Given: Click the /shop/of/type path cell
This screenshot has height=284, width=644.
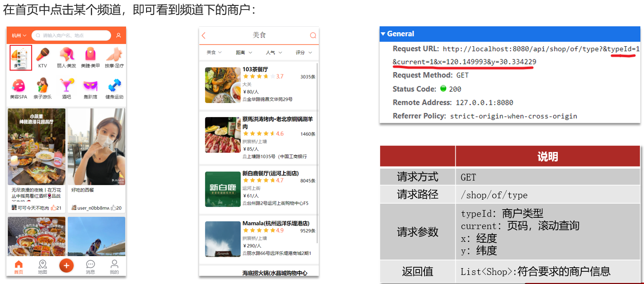Looking at the screenshot, I should point(548,195).
